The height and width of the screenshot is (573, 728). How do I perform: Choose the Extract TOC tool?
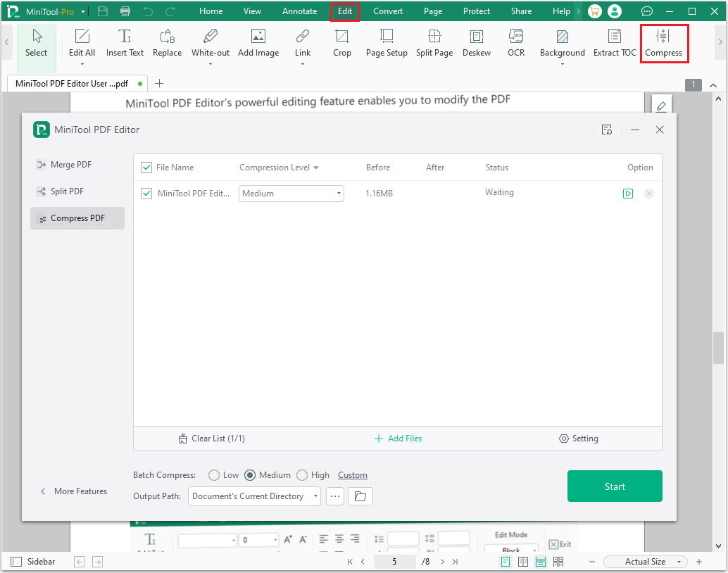pyautogui.click(x=615, y=43)
